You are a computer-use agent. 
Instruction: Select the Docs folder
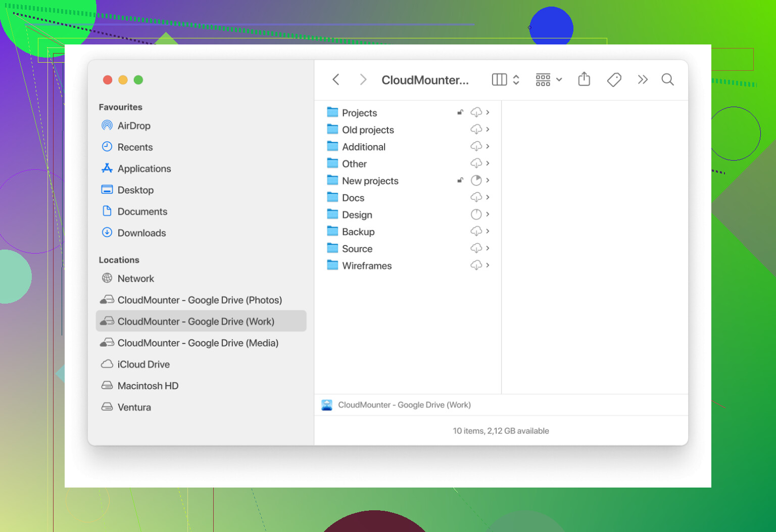pyautogui.click(x=353, y=198)
